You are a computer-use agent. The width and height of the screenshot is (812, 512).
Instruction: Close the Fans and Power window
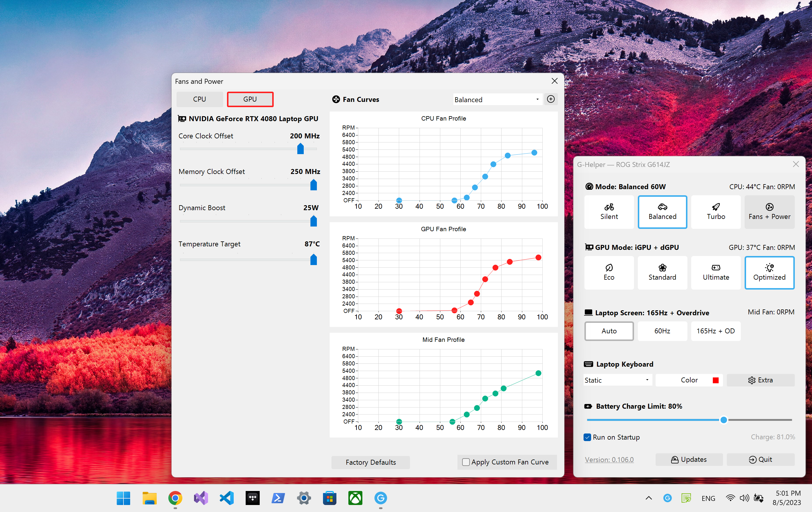[x=554, y=81]
